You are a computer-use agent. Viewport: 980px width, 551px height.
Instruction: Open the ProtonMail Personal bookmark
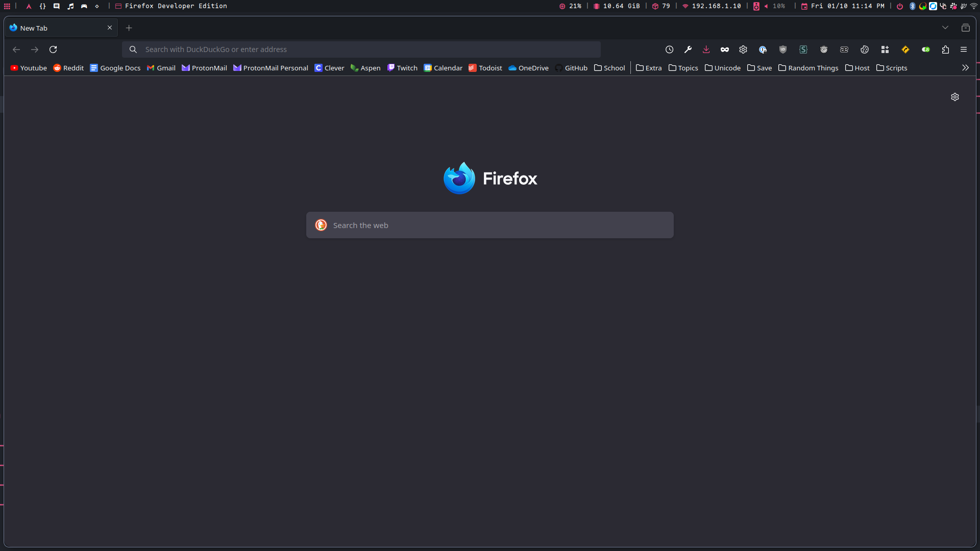pyautogui.click(x=271, y=68)
